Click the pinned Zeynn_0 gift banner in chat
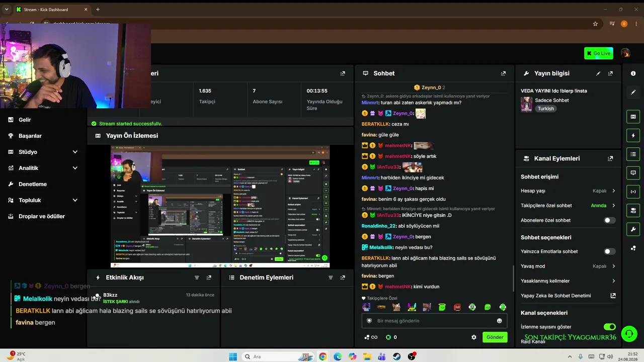Viewport: 644px width, 362px height. pos(430,87)
